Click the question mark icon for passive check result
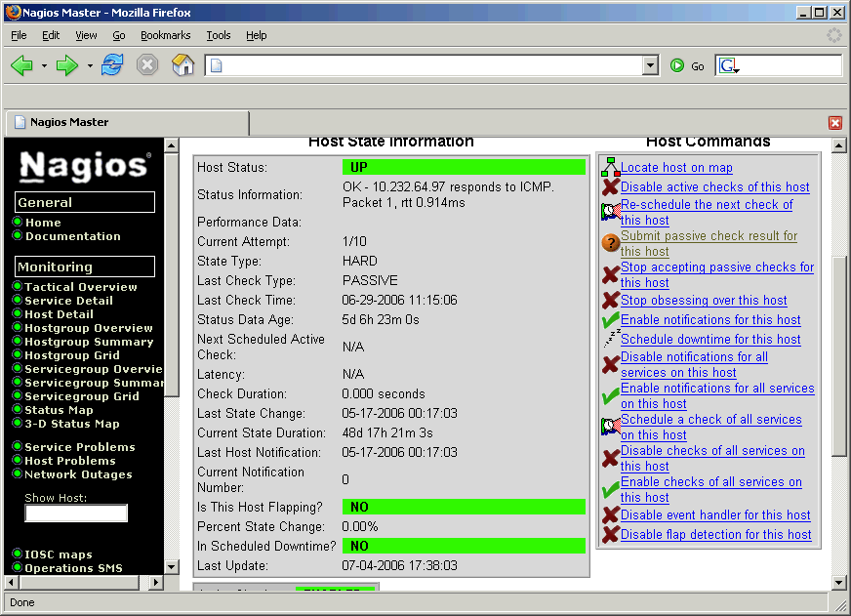The height and width of the screenshot is (616, 851). (611, 243)
